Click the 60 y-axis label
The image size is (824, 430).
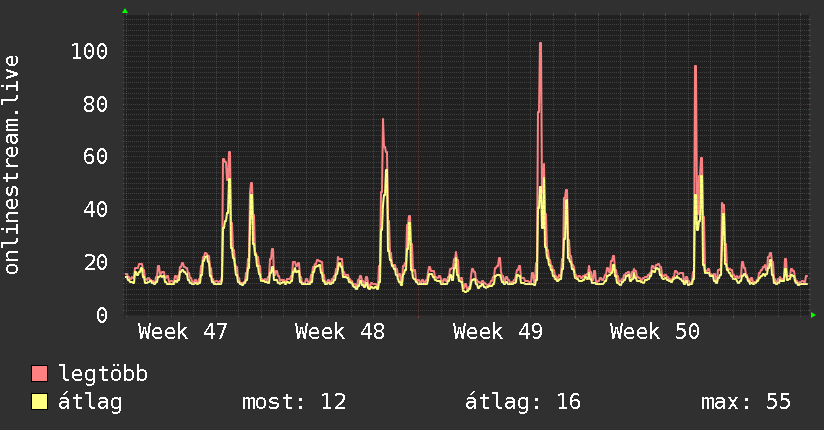(96, 157)
